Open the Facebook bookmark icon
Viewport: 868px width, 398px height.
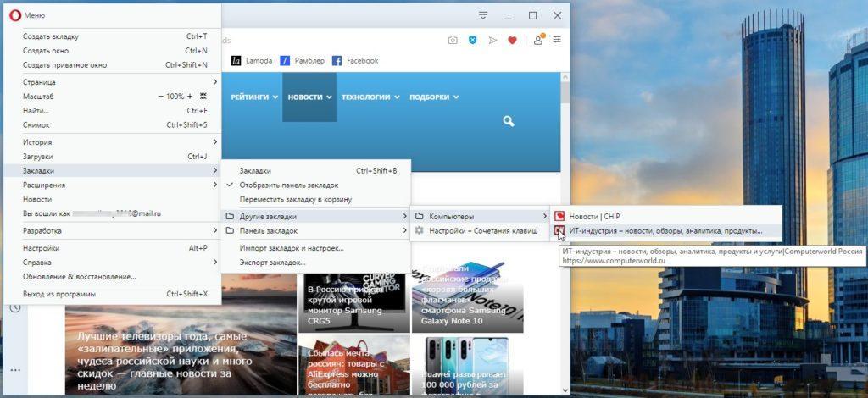coord(337,61)
